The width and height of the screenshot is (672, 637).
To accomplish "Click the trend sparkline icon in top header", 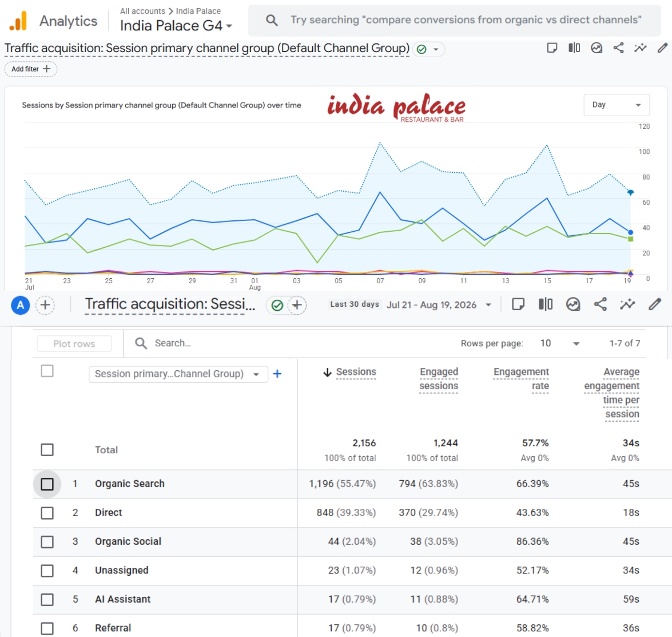I will 641,48.
